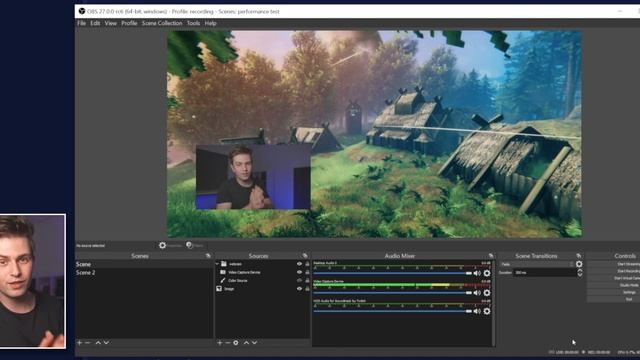Mute Video Capture Device audio
This screenshot has height=360, width=640.
477,293
